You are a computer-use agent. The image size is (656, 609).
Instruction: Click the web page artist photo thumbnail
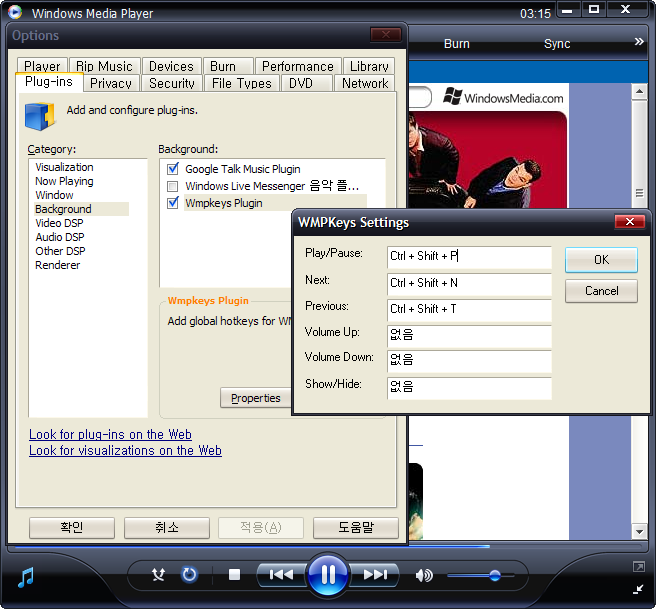click(487, 159)
